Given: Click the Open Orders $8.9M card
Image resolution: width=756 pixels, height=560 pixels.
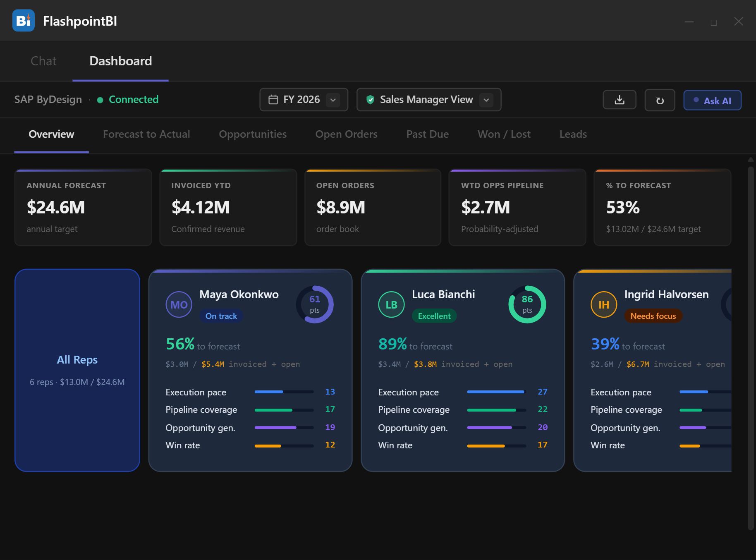Looking at the screenshot, I should pyautogui.click(x=373, y=207).
